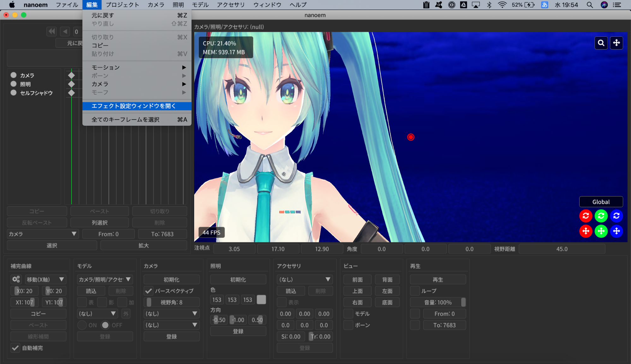Click the Bluetooth menu bar icon
Screen dimensions: 631x364
pos(489,5)
